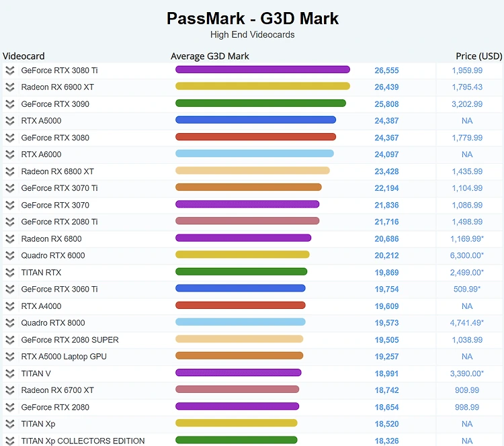Viewport: 504px width, 446px height.
Task: Click the G3D score 23,428
Action: pyautogui.click(x=386, y=171)
